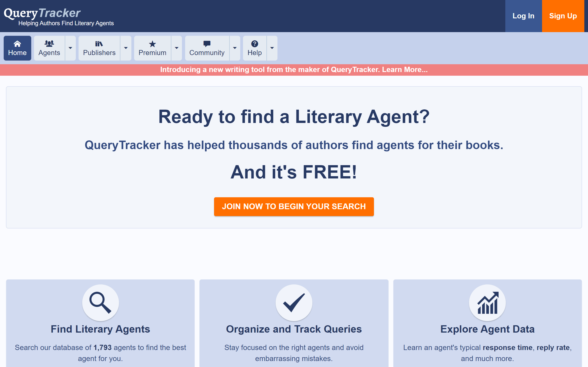Select the Help menu tab
This screenshot has width=588, height=367.
point(254,48)
